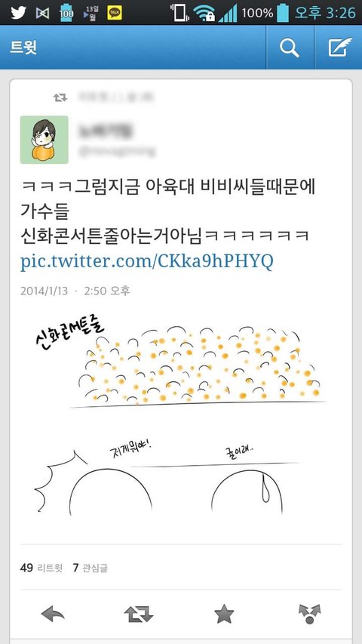Screen dimensions: 362x644
Task: Tap the blurred author display name
Action: coord(106,131)
